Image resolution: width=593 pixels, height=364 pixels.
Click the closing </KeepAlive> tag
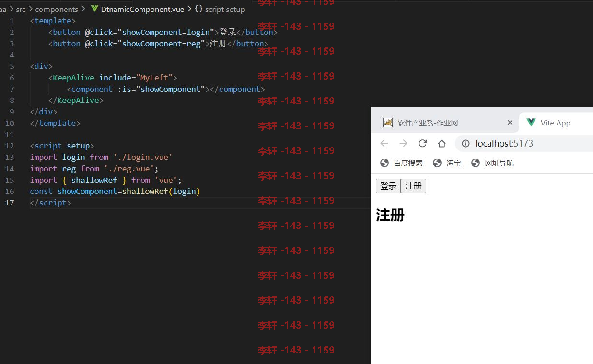point(76,101)
